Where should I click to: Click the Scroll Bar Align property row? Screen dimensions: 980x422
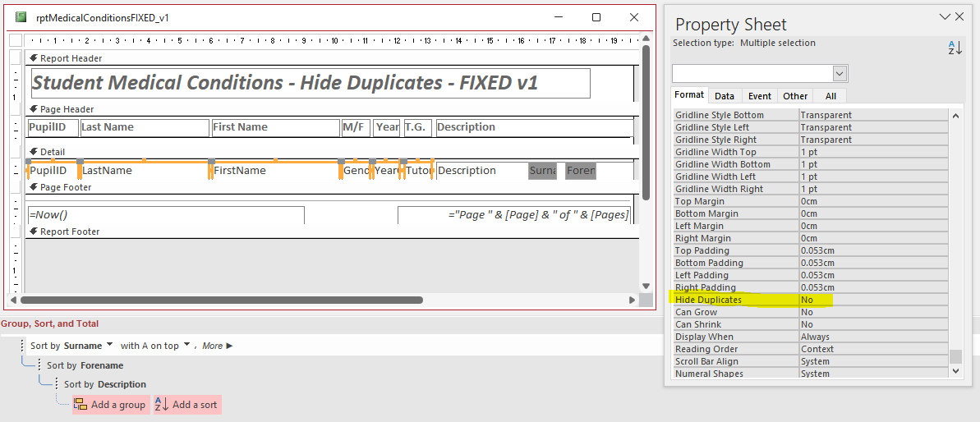tap(811, 361)
